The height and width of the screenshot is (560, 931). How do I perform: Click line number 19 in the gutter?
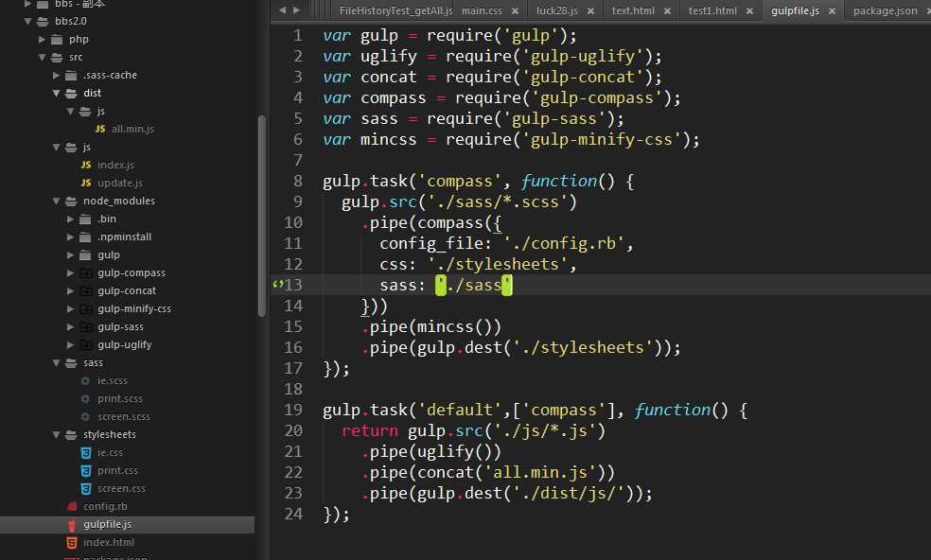(x=292, y=410)
